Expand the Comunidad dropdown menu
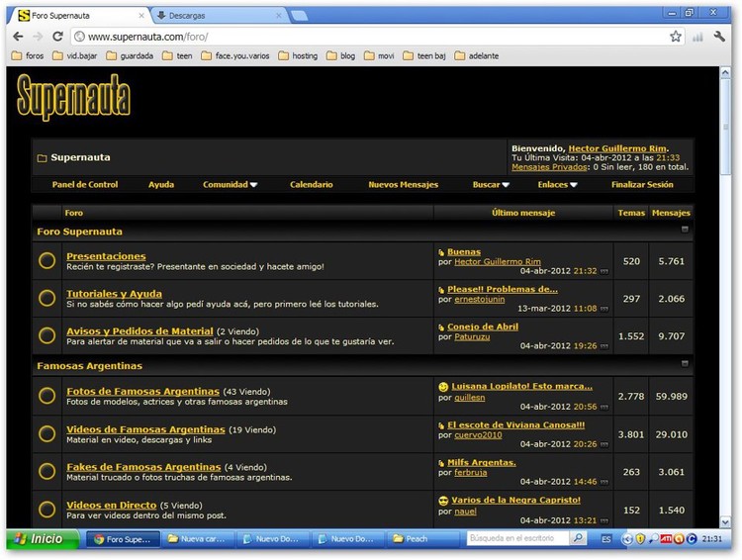Viewport: 742px width, 560px height. click(x=230, y=185)
